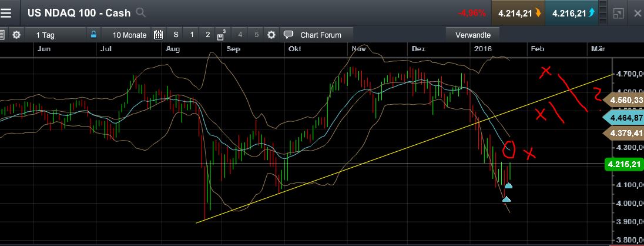644x246 pixels.
Task: Select disabled template slot 5
Action: 256,35
